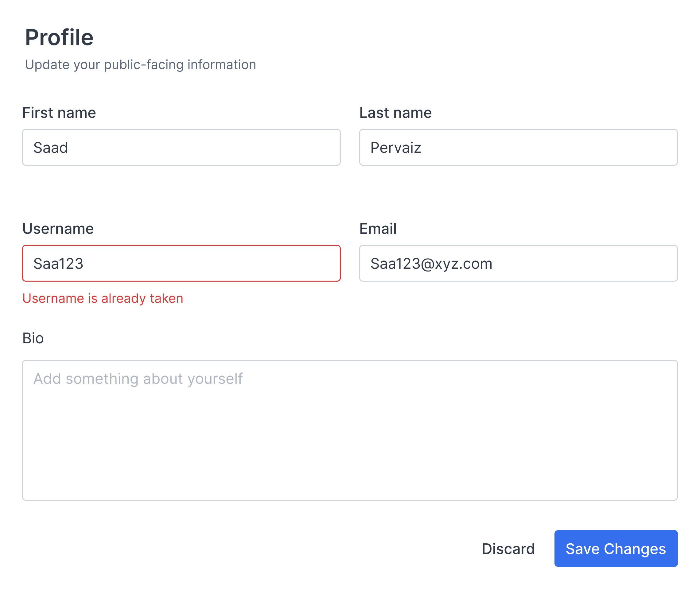
Task: Click the First name label
Action: [59, 113]
